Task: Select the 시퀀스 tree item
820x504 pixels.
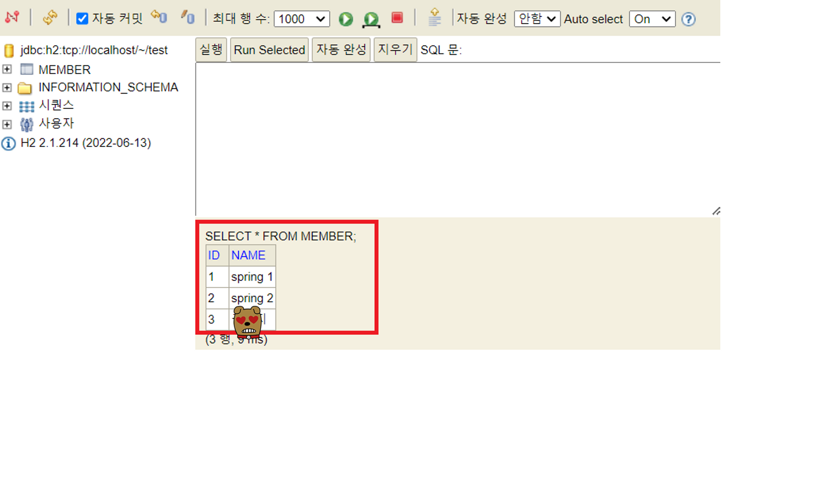Action: point(56,105)
